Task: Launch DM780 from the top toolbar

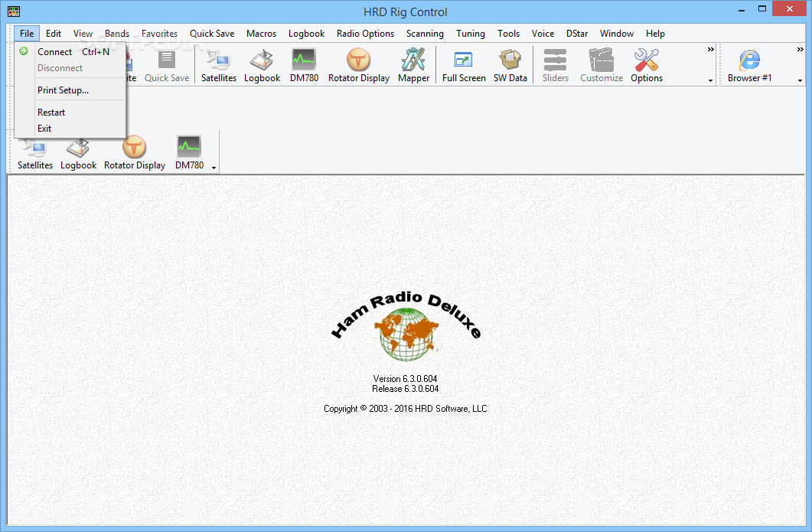Action: 304,65
